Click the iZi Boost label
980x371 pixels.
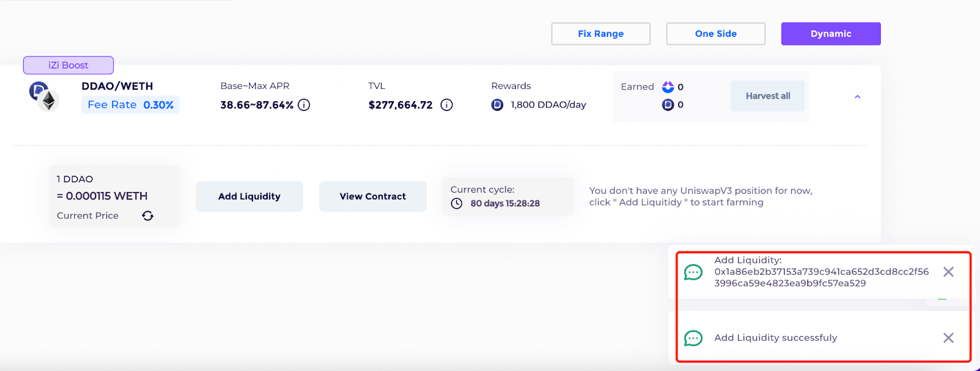click(x=68, y=65)
